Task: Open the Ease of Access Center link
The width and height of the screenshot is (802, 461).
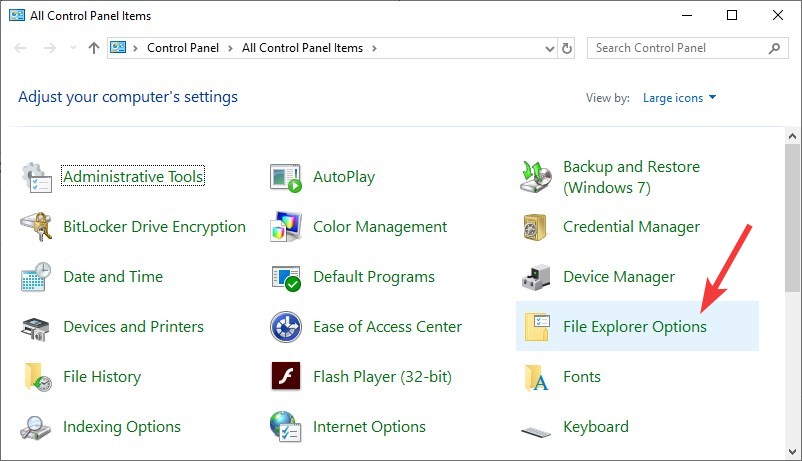Action: pyautogui.click(x=388, y=326)
